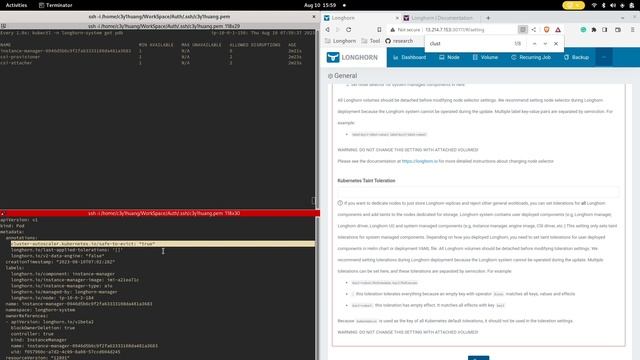Close the upper Terminator window

click(x=314, y=17)
